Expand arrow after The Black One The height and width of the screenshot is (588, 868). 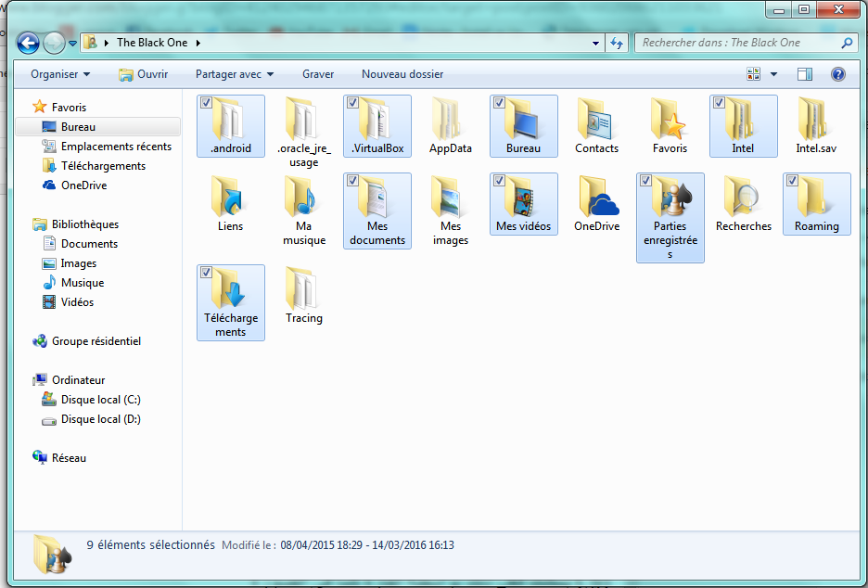(198, 43)
